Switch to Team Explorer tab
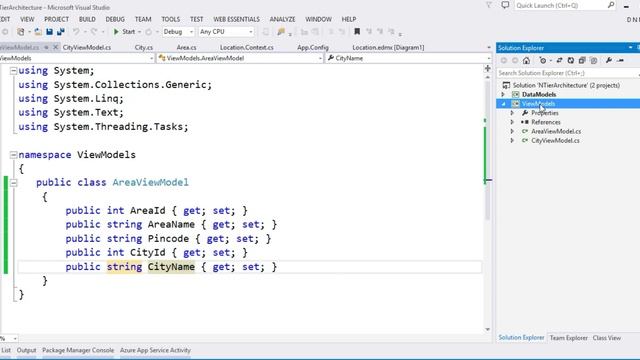The width and height of the screenshot is (640, 360). click(x=569, y=338)
